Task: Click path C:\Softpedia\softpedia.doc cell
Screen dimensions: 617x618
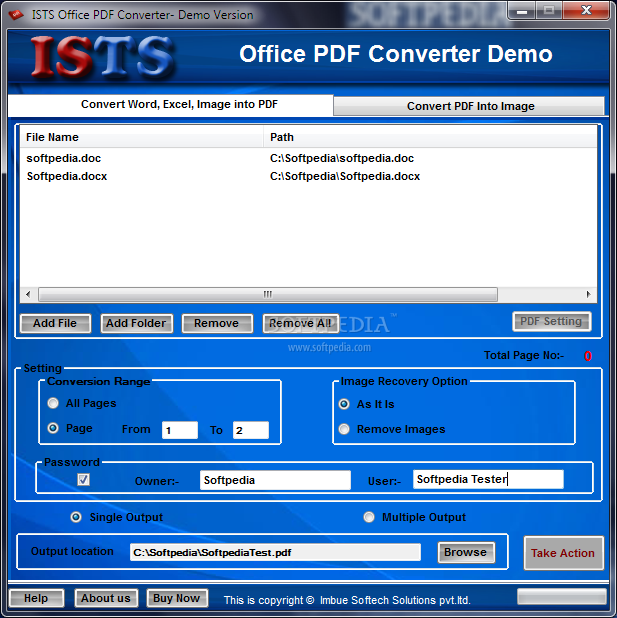Action: point(342,158)
